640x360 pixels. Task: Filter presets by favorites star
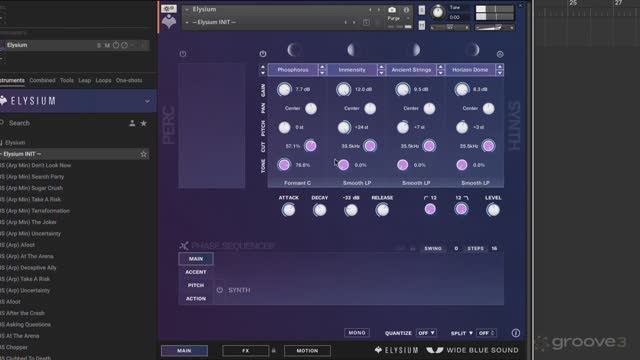pyautogui.click(x=143, y=123)
